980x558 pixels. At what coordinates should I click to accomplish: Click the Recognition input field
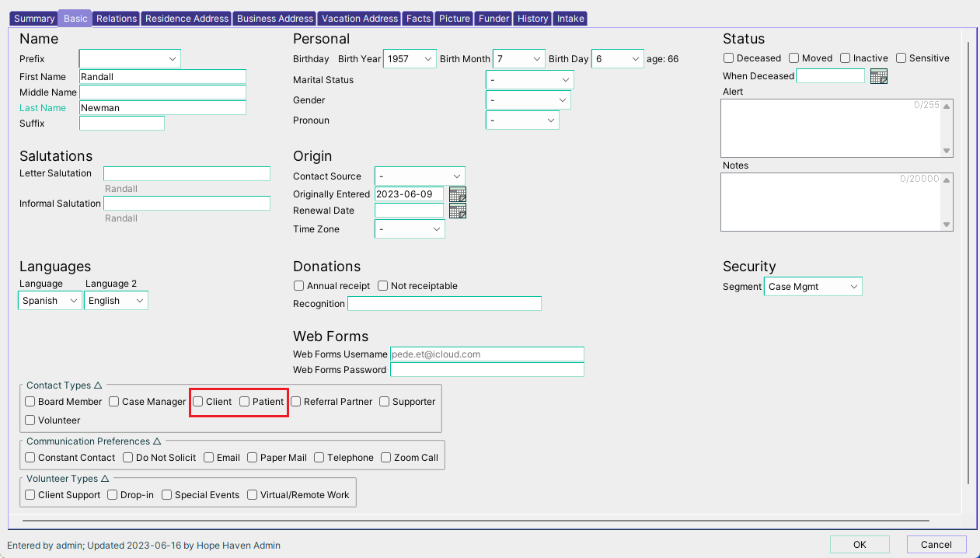(445, 304)
